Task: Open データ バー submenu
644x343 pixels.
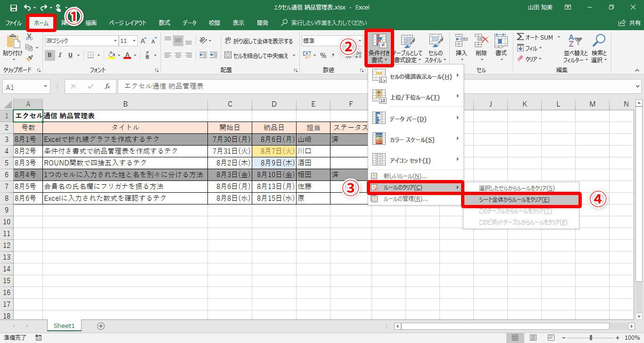Action: (415, 119)
